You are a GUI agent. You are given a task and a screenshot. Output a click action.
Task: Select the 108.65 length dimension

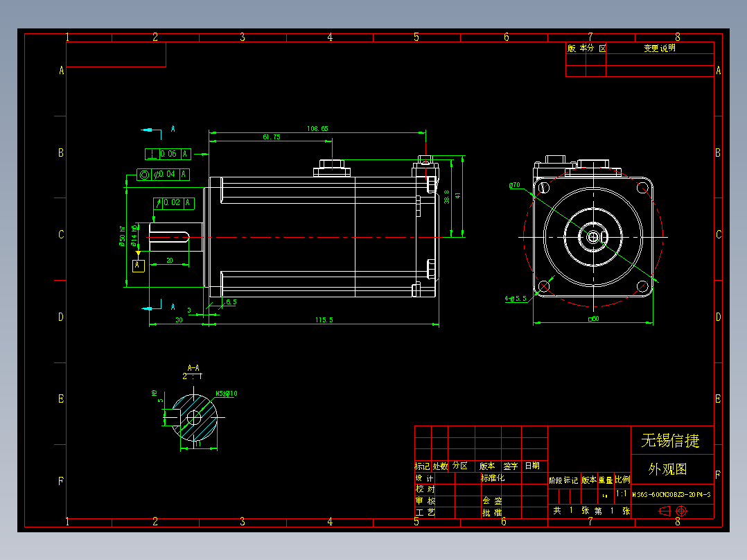pyautogui.click(x=318, y=128)
